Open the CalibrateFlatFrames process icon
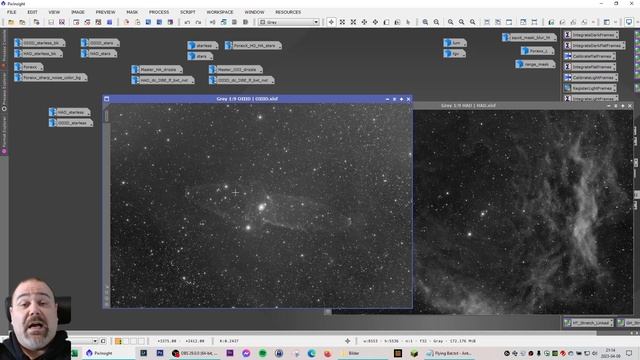Screen dimensions: 640x360 (x=590, y=56)
